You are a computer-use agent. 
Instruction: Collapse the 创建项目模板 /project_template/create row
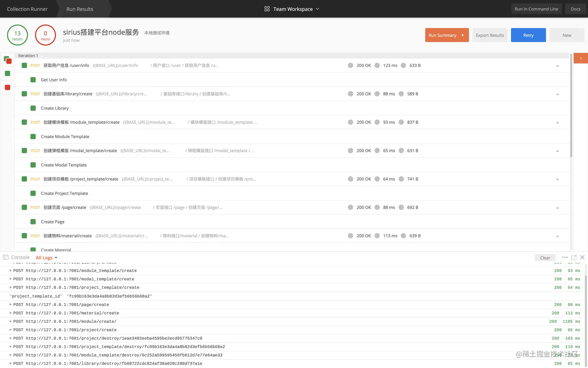(x=557, y=180)
